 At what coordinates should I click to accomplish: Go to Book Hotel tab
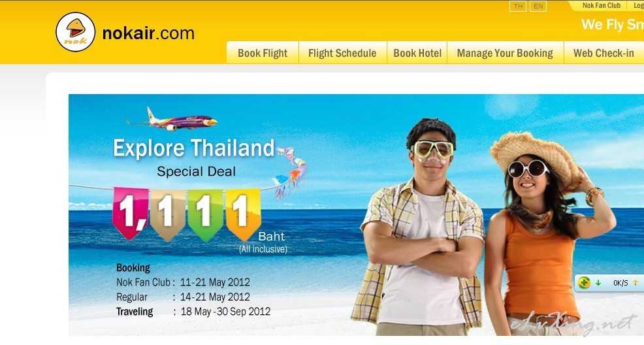click(x=417, y=52)
